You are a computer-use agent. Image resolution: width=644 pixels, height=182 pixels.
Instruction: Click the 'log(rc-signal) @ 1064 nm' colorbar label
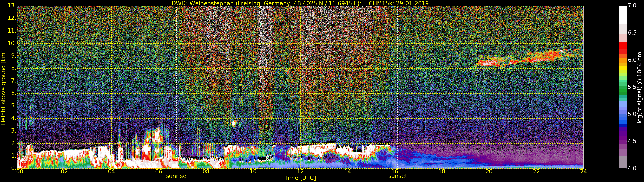(639, 88)
